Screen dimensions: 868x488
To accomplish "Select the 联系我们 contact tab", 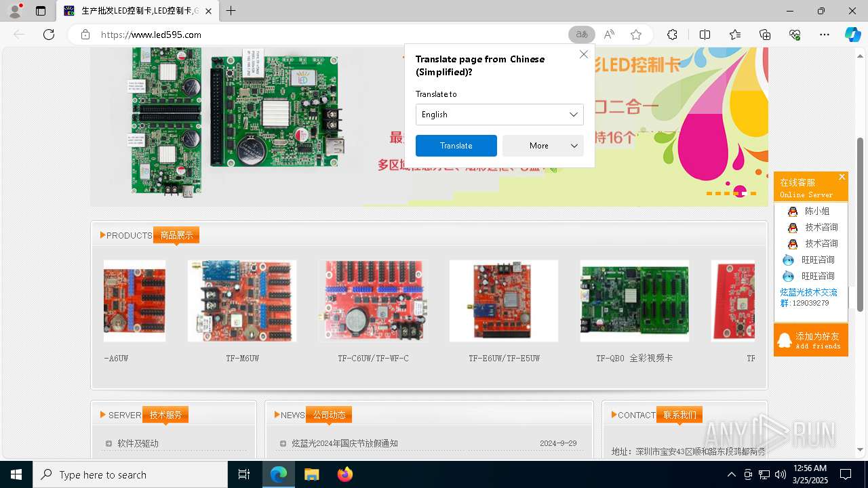I will [679, 415].
